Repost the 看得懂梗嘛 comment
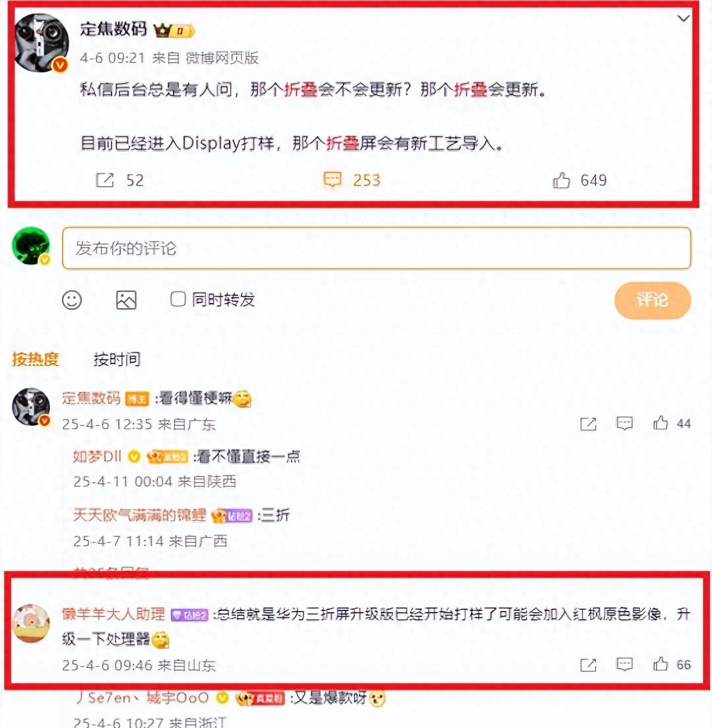The image size is (712, 728). click(588, 424)
